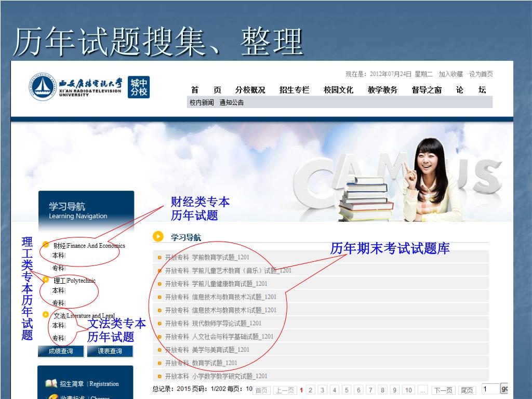Open the 教学教务 menu item

click(382, 90)
